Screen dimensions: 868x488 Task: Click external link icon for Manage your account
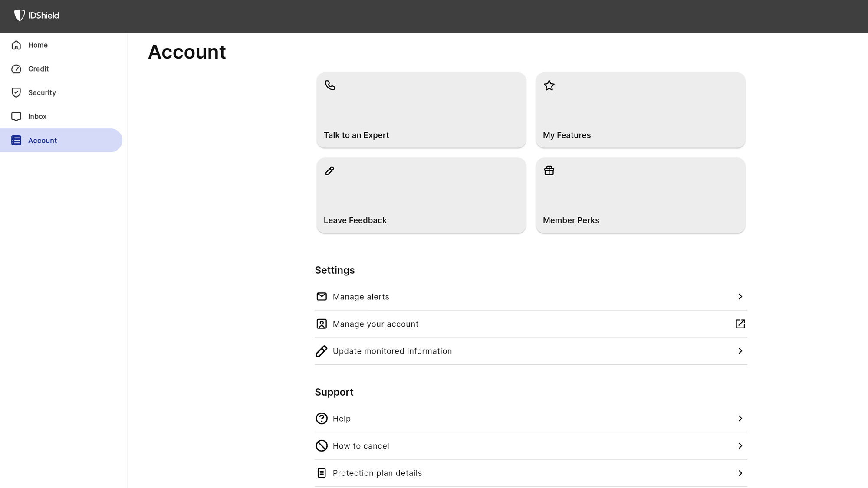tap(740, 324)
